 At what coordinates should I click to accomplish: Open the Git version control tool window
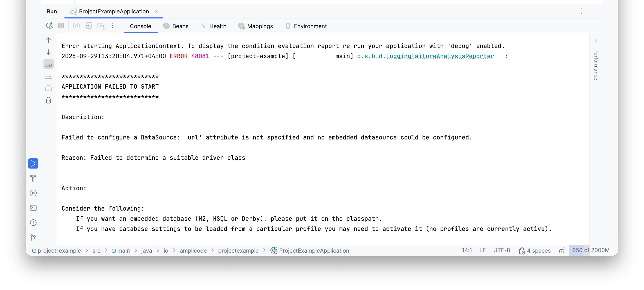pyautogui.click(x=33, y=237)
